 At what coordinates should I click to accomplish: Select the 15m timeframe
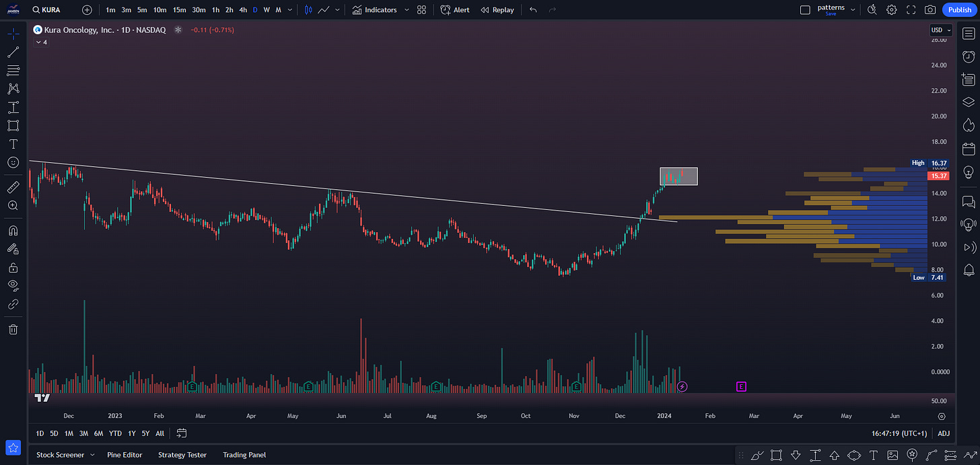click(x=179, y=10)
